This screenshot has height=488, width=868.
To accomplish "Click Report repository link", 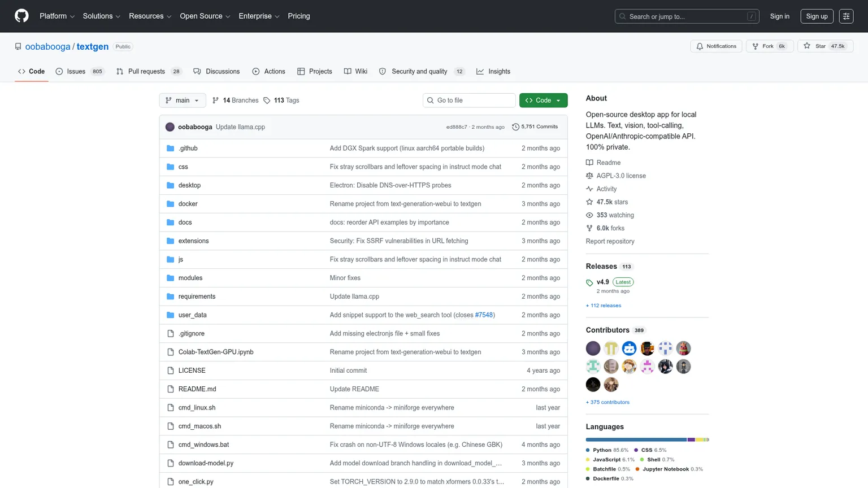I will [x=610, y=241].
